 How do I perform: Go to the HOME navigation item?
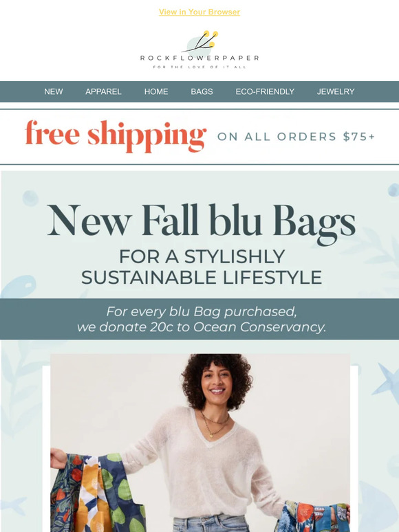156,91
